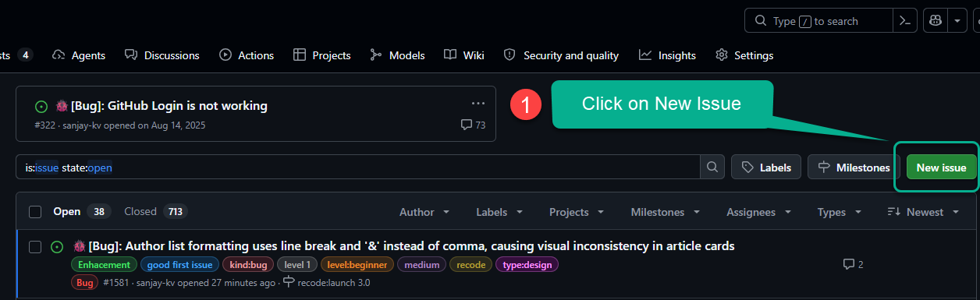Open the Labels button
This screenshot has height=300, width=980.
(x=766, y=168)
